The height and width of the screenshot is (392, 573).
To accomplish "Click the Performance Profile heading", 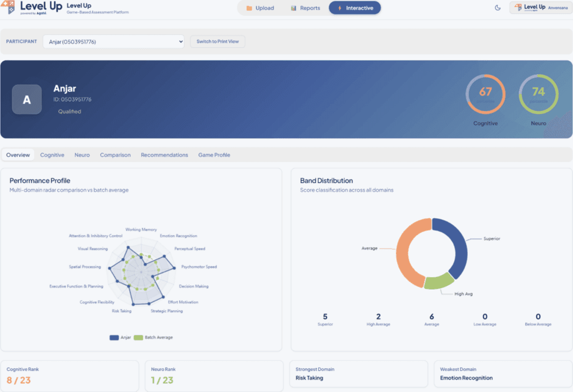I will tap(40, 181).
